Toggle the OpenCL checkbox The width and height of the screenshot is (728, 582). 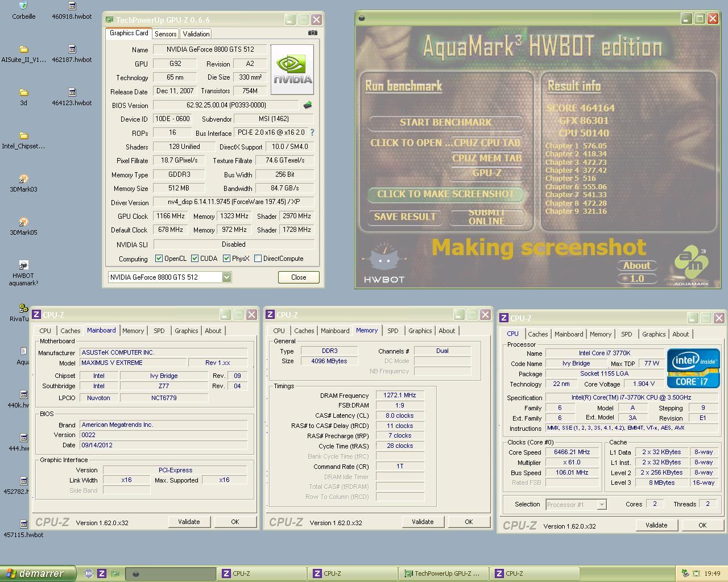159,259
